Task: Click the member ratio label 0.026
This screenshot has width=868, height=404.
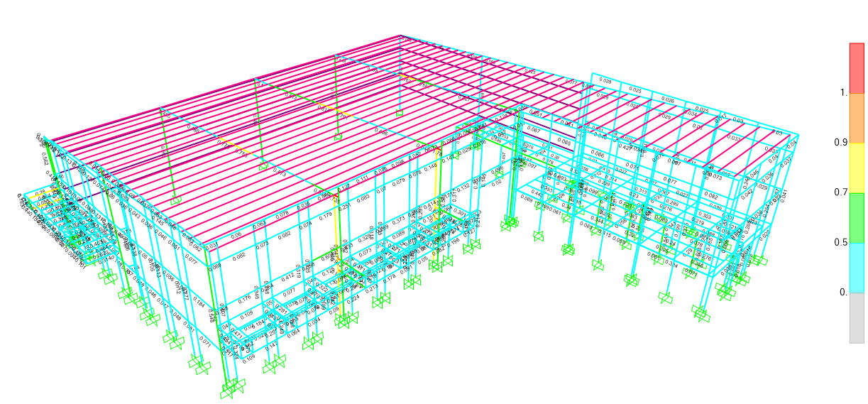Action: click(668, 100)
